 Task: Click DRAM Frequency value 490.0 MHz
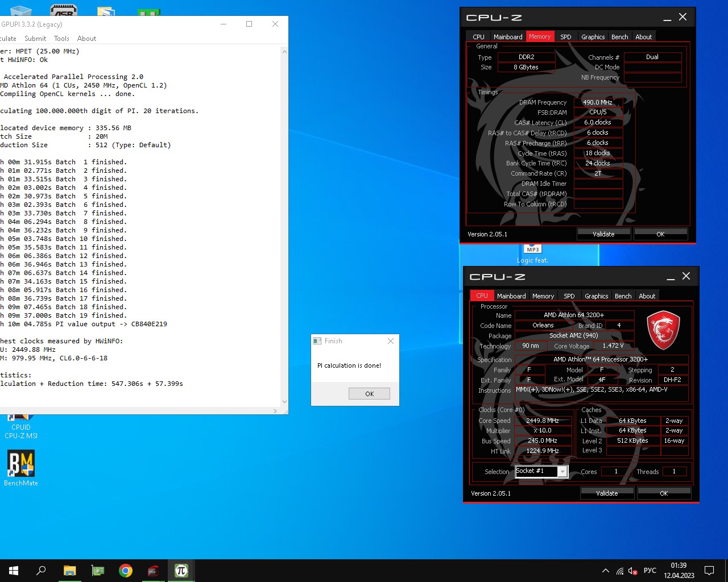pyautogui.click(x=598, y=102)
